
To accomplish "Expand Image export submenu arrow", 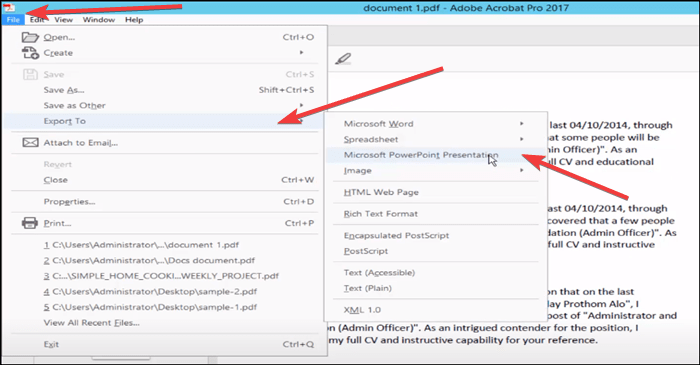I will click(521, 170).
